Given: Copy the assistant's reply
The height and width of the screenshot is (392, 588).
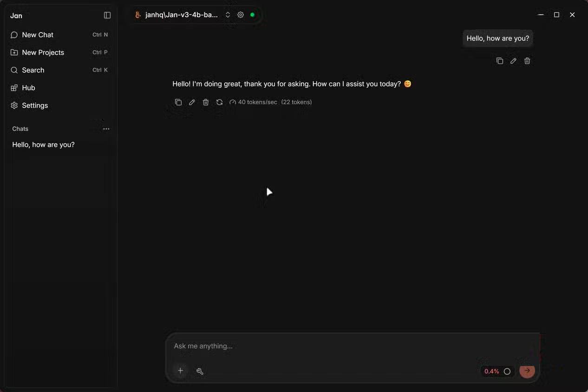Looking at the screenshot, I should click(x=178, y=102).
